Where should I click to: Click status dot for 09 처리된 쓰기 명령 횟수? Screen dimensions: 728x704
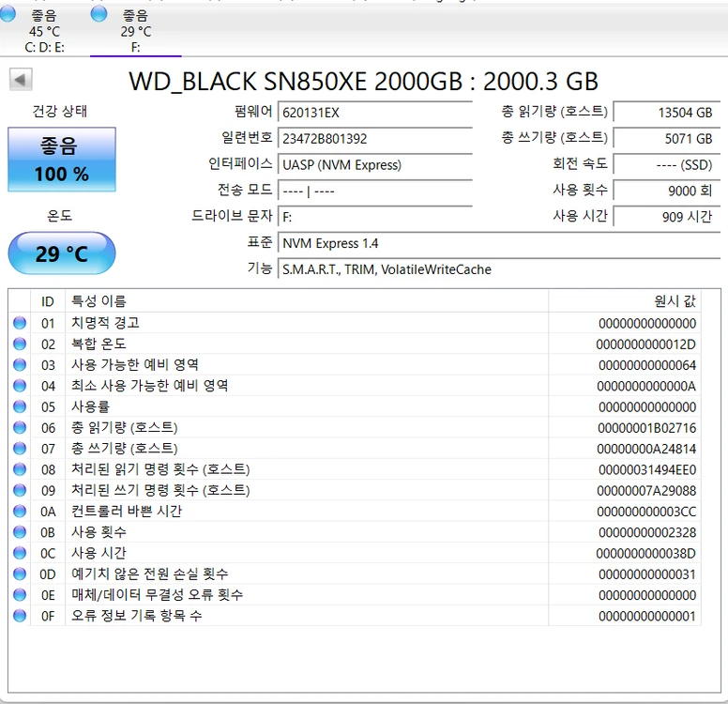20,490
